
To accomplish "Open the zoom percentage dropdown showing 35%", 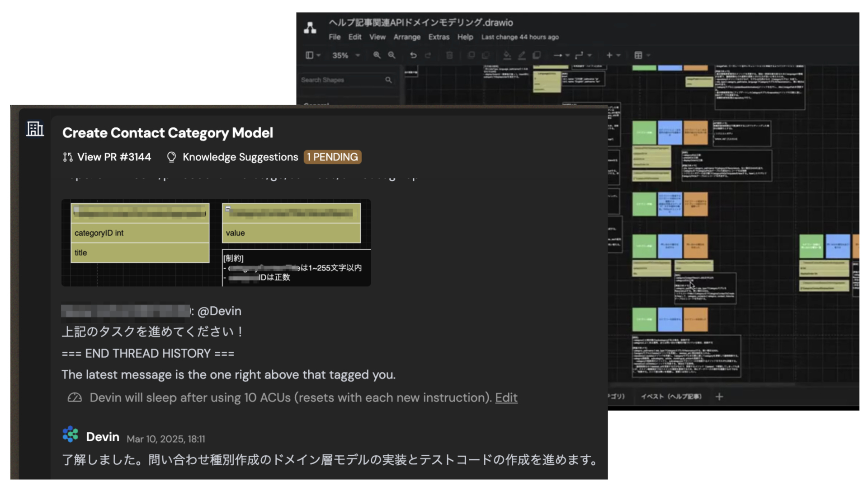I will [x=345, y=55].
